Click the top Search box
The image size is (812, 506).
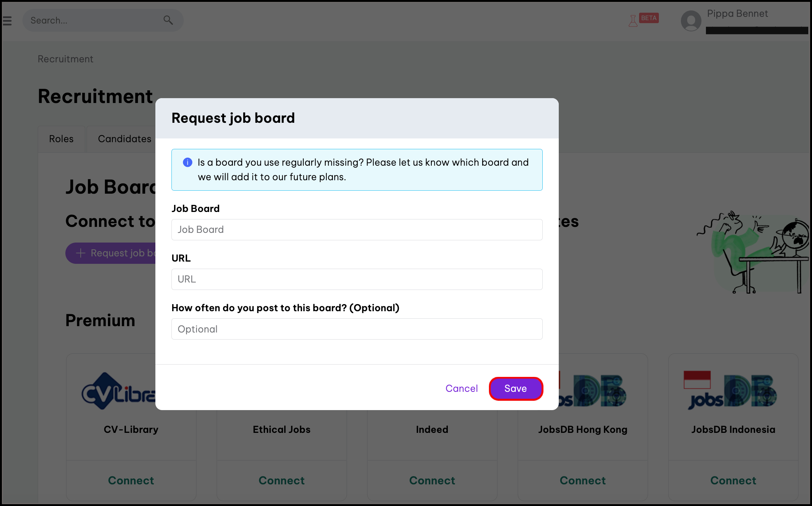coord(93,21)
